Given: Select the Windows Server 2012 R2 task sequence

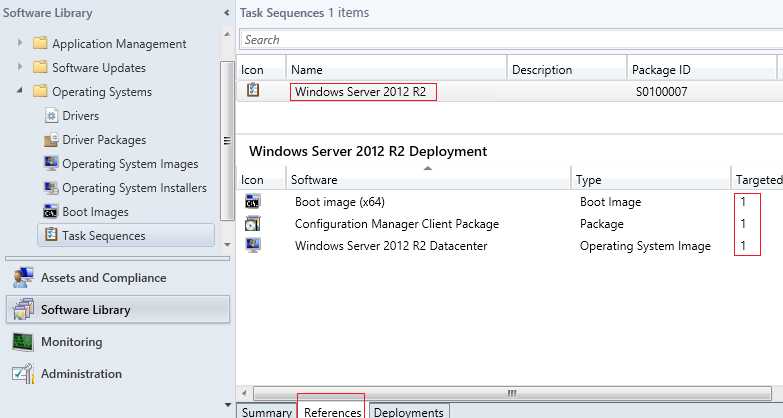Looking at the screenshot, I should click(361, 91).
